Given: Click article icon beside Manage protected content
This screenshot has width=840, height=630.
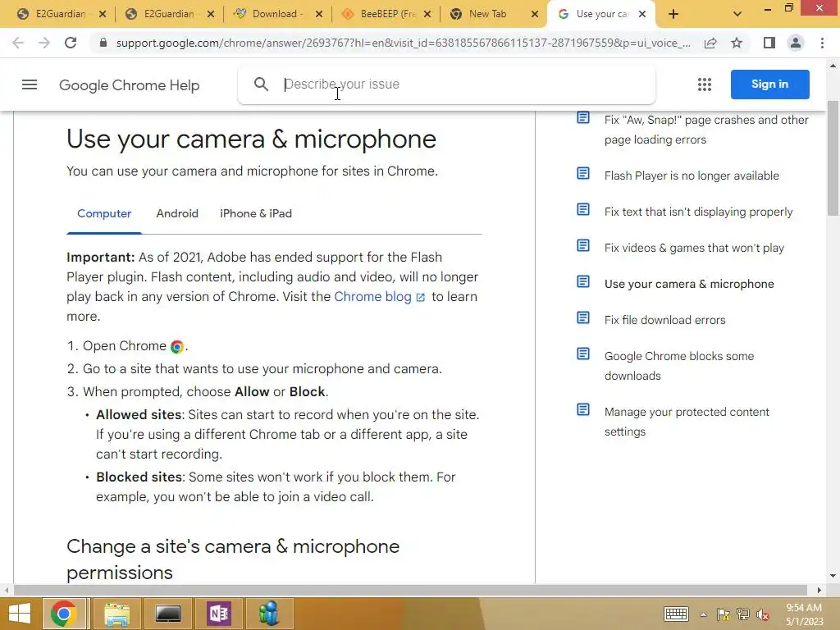Looking at the screenshot, I should 583,410.
